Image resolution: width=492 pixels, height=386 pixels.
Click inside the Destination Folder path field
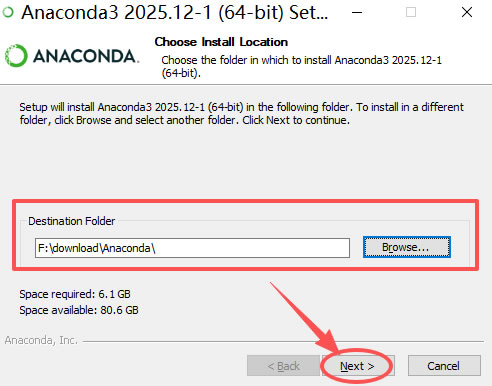[192, 248]
